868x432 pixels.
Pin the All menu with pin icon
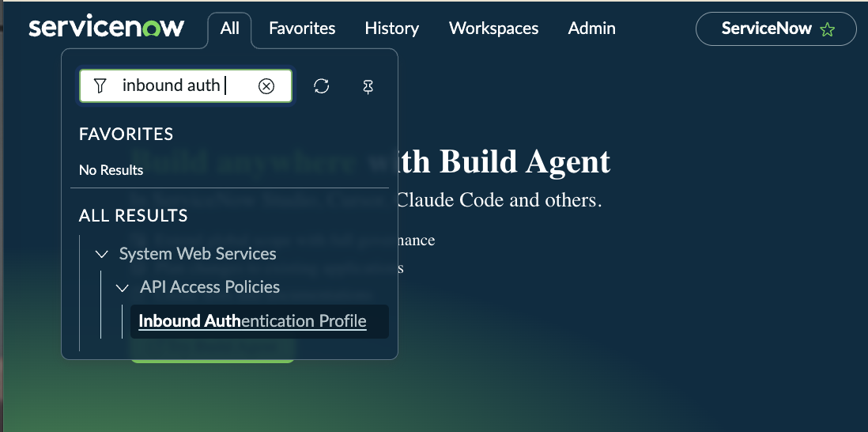tap(368, 86)
